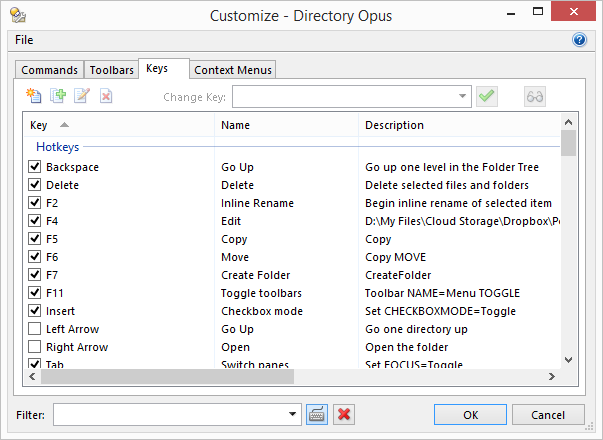Click the OK button

click(470, 415)
